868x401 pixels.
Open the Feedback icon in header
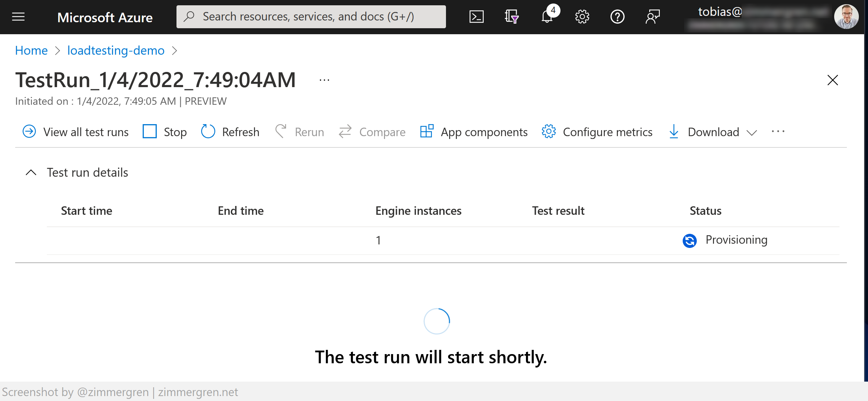pyautogui.click(x=652, y=17)
